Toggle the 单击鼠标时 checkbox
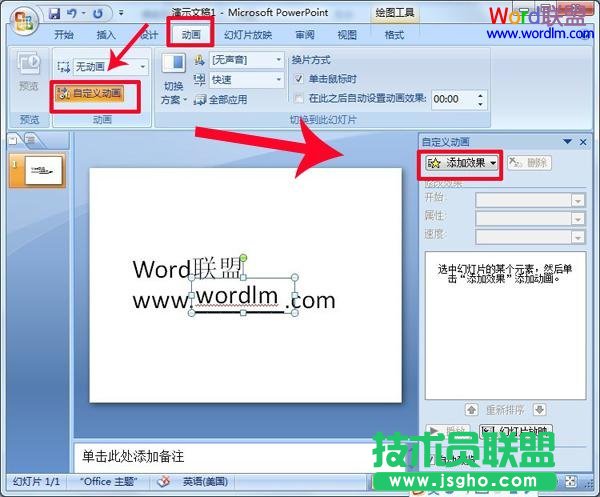600x497 pixels. tap(299, 79)
